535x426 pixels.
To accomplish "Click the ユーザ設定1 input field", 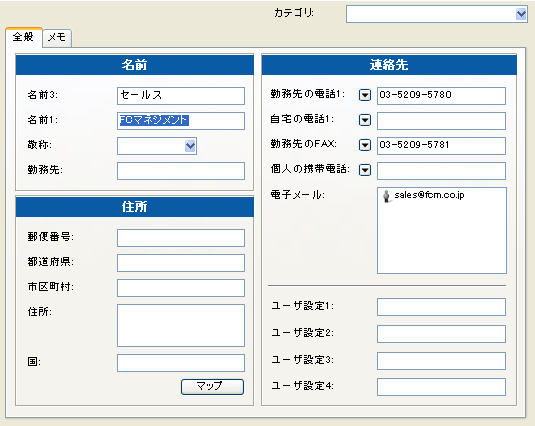I will [441, 307].
